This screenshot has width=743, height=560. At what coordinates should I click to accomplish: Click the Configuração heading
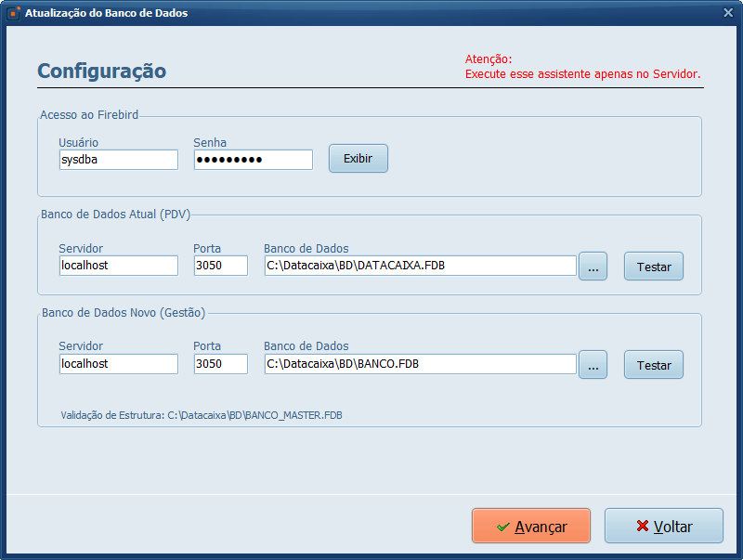[101, 72]
